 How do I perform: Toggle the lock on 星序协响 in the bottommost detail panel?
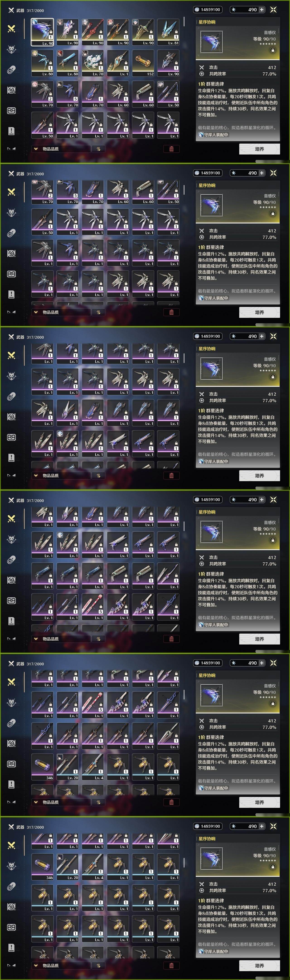[x=273, y=867]
